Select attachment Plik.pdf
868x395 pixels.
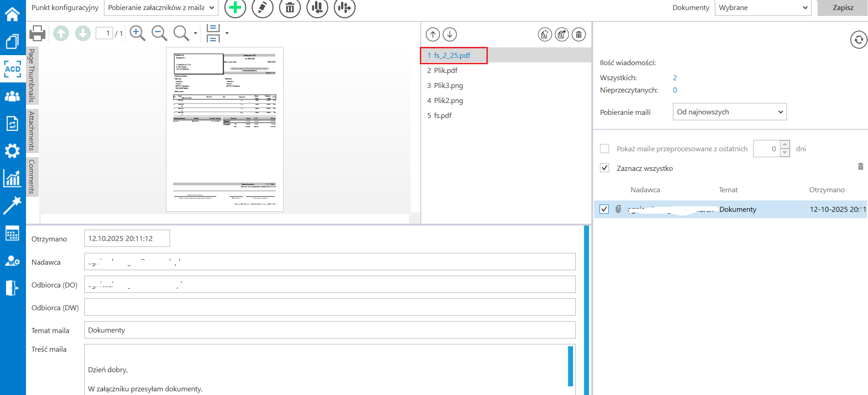point(506,70)
